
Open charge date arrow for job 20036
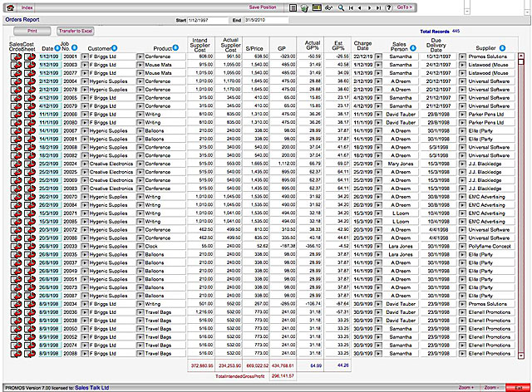click(x=378, y=312)
